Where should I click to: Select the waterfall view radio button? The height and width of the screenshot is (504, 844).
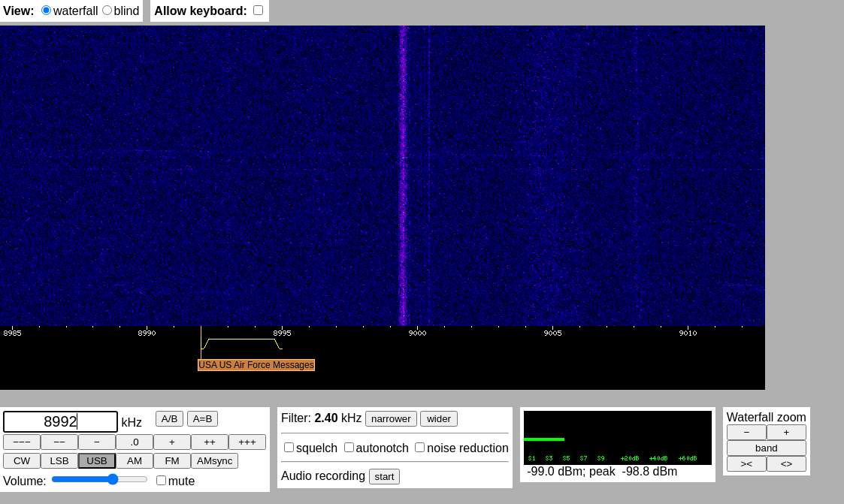click(47, 11)
